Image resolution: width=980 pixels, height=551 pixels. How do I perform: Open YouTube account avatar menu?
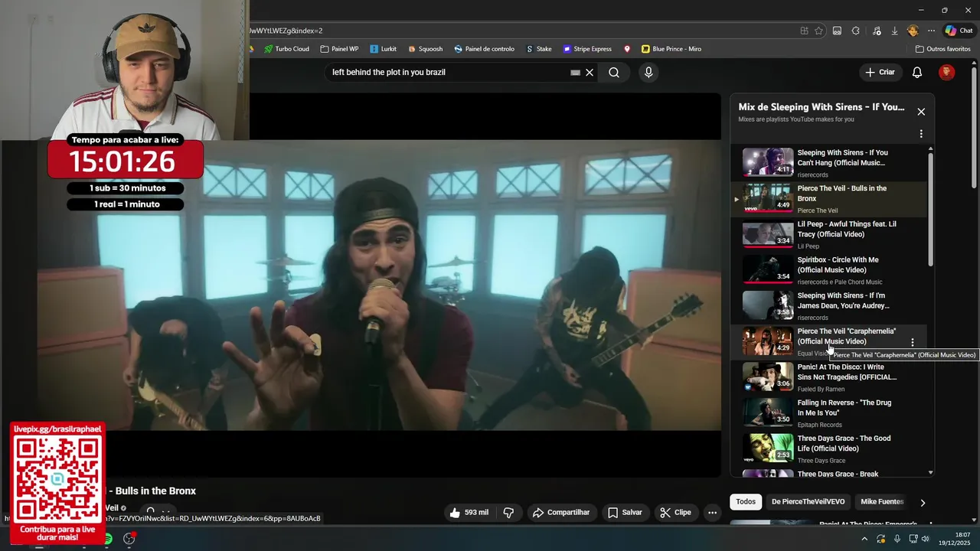tap(947, 72)
